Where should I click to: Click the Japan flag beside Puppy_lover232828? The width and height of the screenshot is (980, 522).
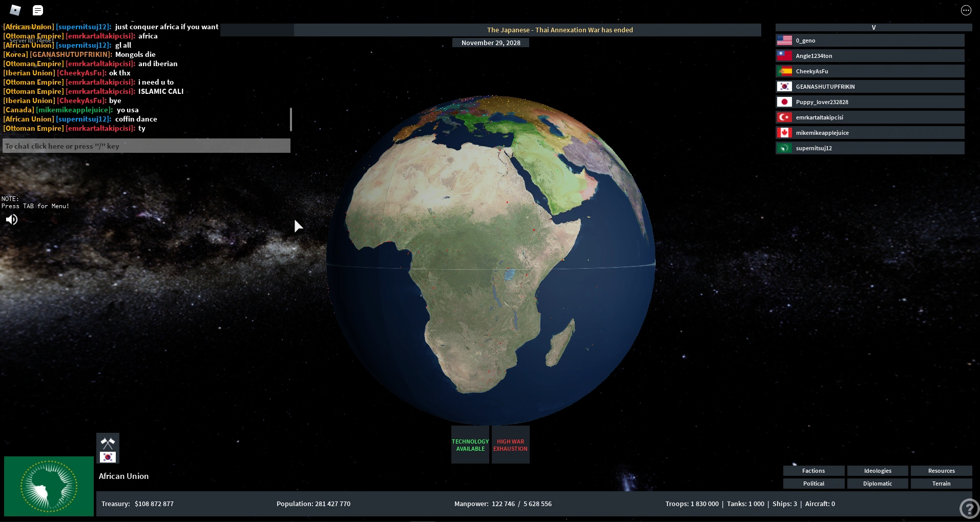point(784,102)
